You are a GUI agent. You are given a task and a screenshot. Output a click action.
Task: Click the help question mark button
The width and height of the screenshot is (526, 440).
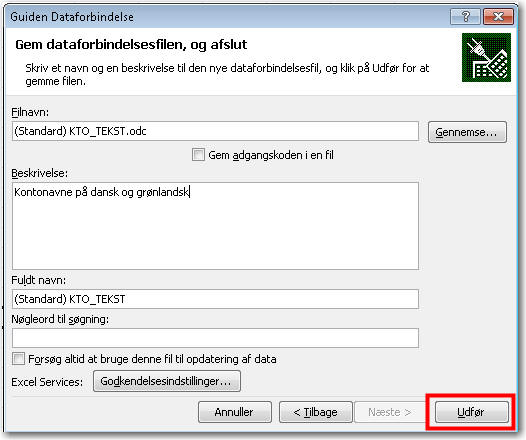point(465,16)
